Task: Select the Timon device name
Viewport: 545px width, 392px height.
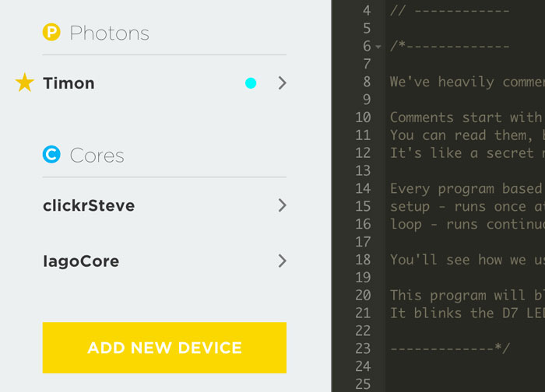Action: point(69,83)
